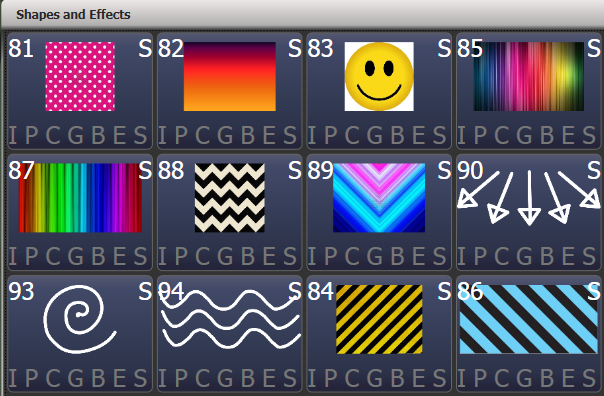Click the S marker on shape 84
Screen dimensions: 604x396
(444, 292)
